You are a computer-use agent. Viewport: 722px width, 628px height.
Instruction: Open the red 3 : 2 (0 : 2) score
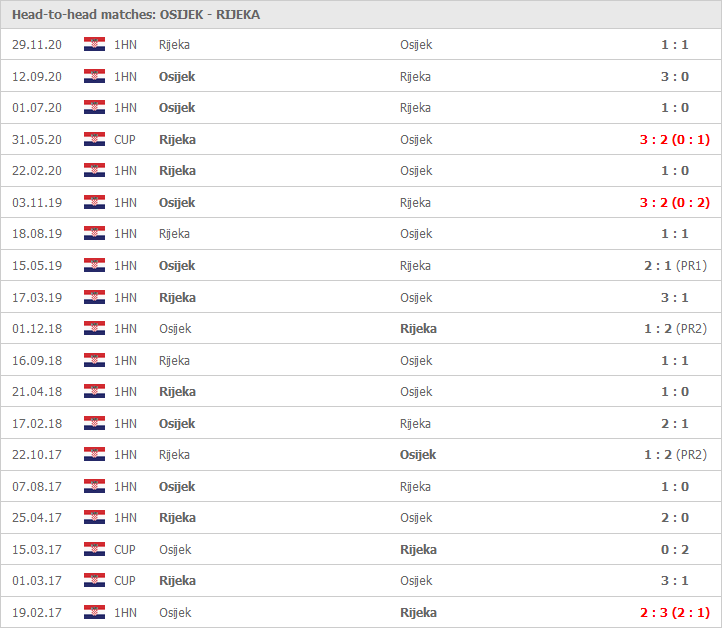point(675,202)
